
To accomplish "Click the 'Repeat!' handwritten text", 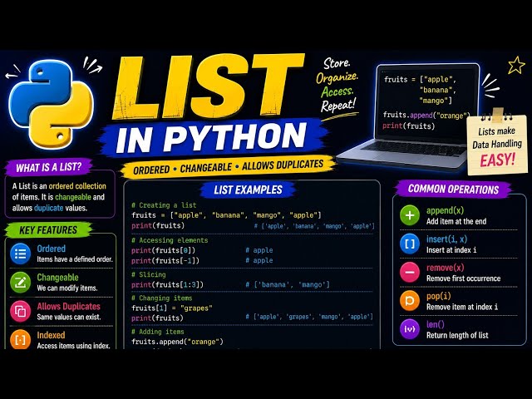I will (338, 106).
